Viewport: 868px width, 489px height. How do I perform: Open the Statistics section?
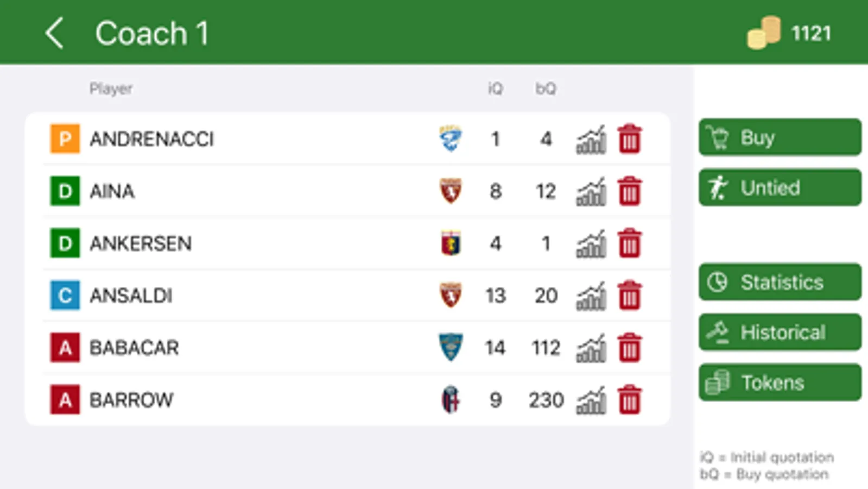point(780,282)
